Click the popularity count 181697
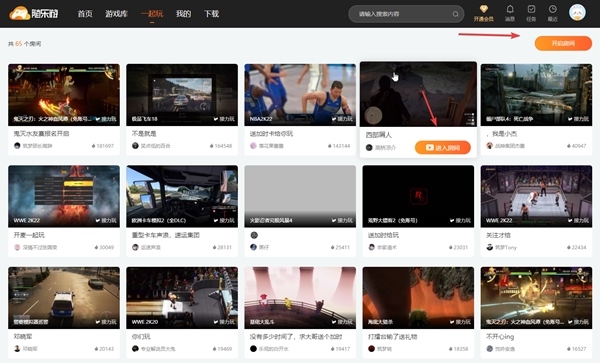600x363 pixels. (x=105, y=146)
